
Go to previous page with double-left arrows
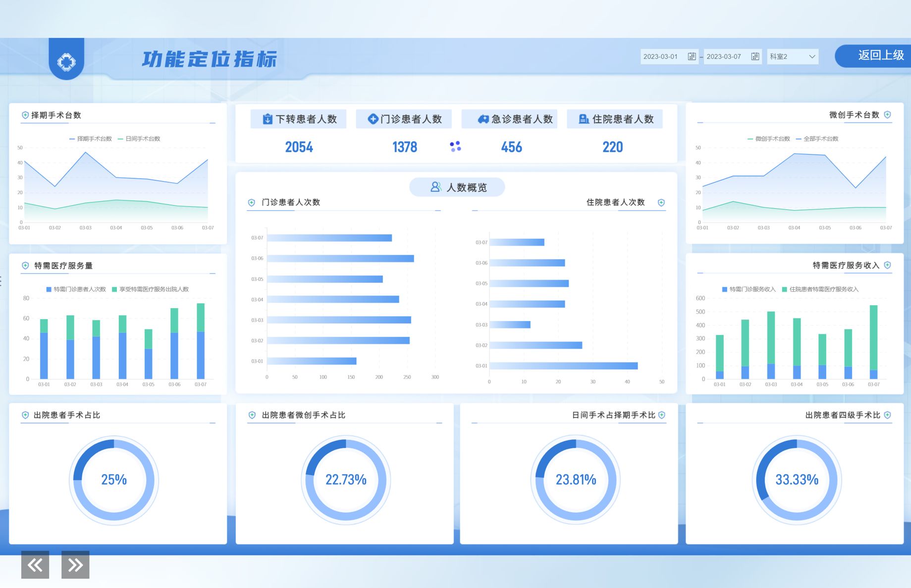(35, 565)
